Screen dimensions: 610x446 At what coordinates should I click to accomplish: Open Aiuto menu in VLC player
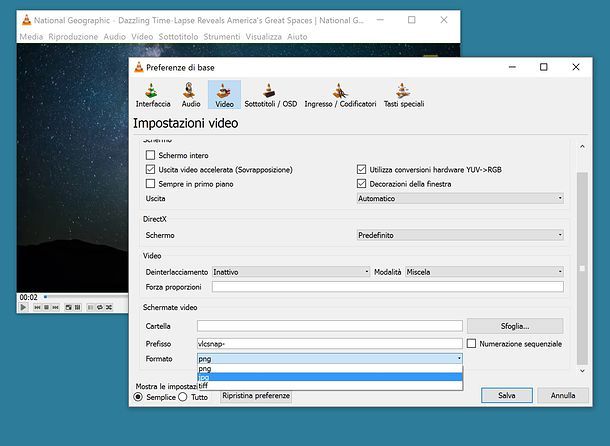[297, 37]
